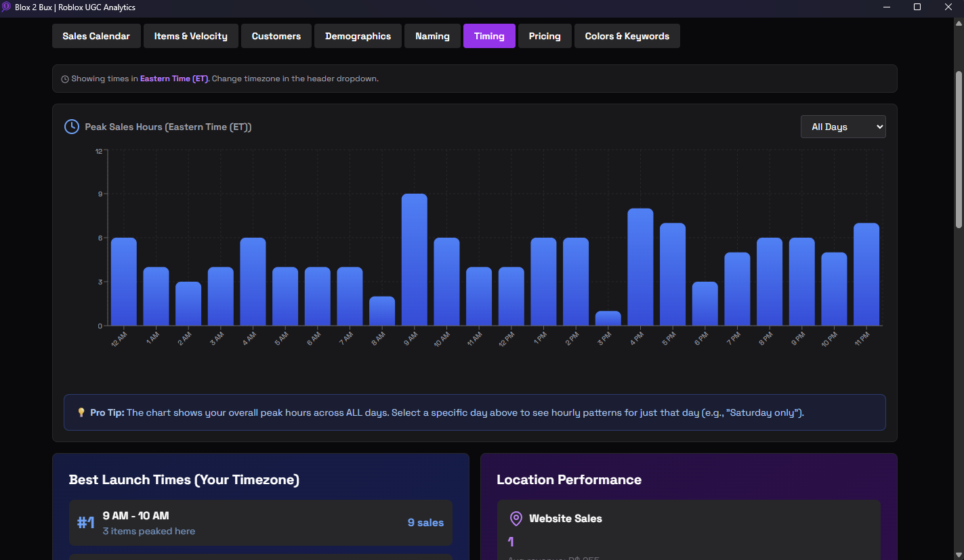Open the All Days dropdown
This screenshot has width=964, height=560.
click(x=843, y=127)
